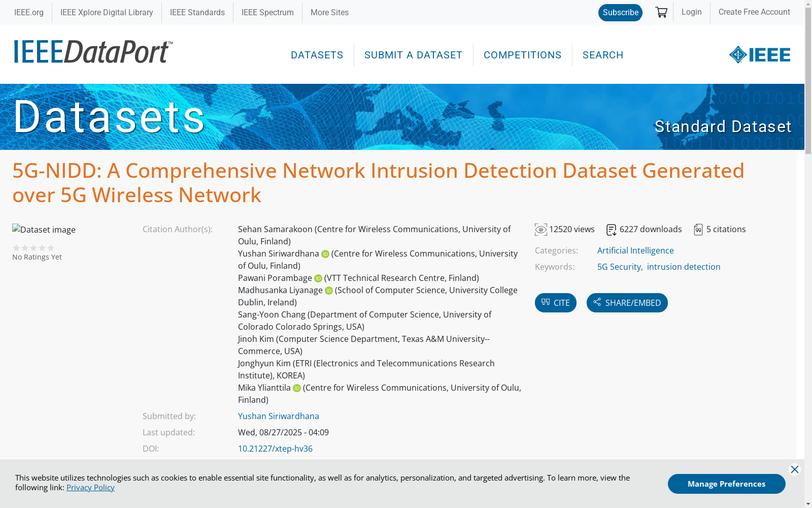
Task: Click the 'Standard Dataset' banner label
Action: coord(723,126)
